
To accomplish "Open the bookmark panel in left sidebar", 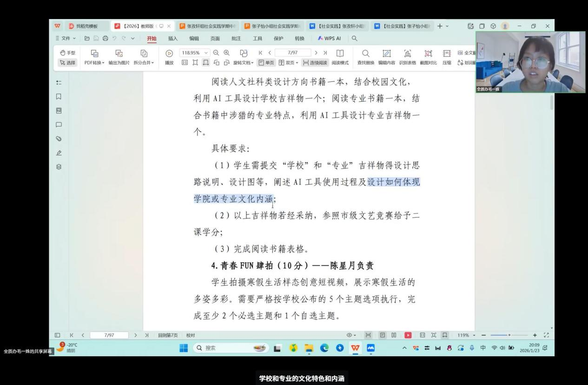I will click(59, 97).
